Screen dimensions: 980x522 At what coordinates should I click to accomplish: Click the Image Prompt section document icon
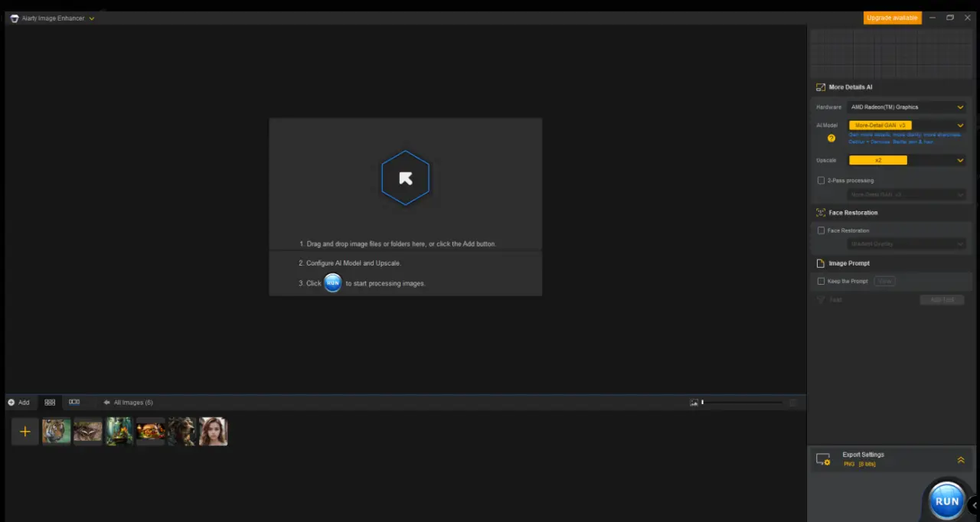(x=821, y=263)
